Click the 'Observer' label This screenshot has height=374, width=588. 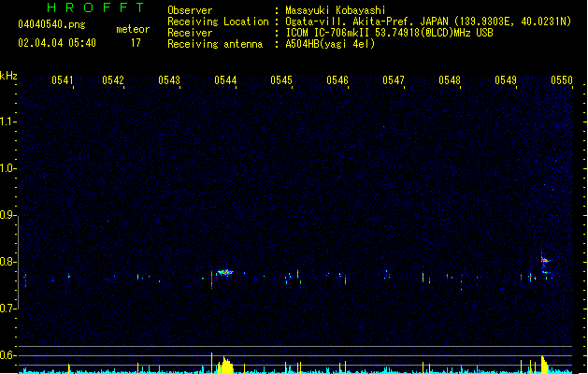(x=190, y=10)
